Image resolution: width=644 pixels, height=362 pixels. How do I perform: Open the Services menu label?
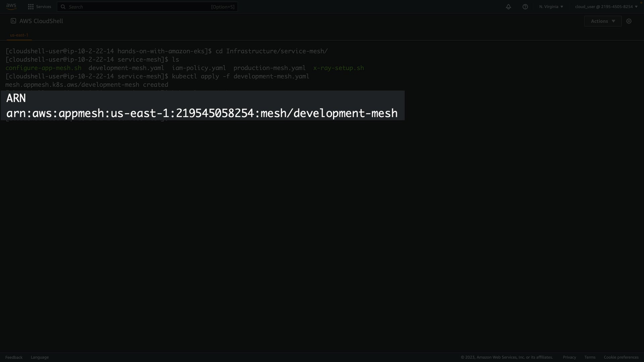coord(44,7)
